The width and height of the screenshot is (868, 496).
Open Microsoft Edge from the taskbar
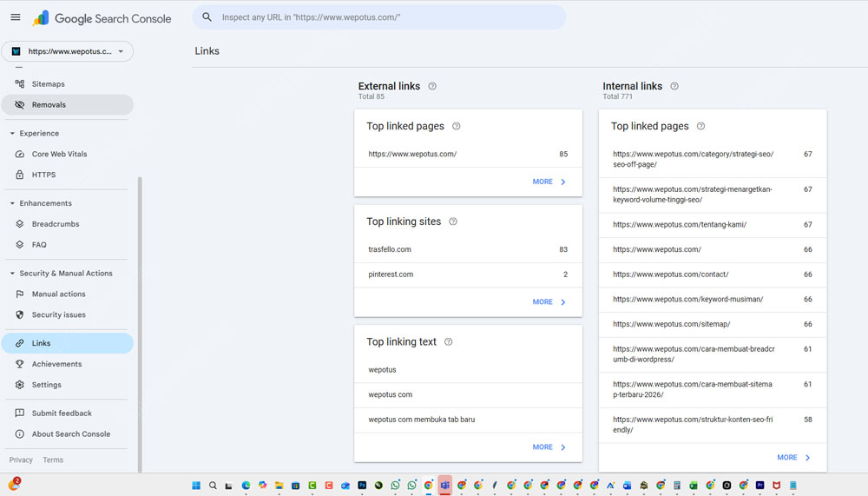coord(246,486)
